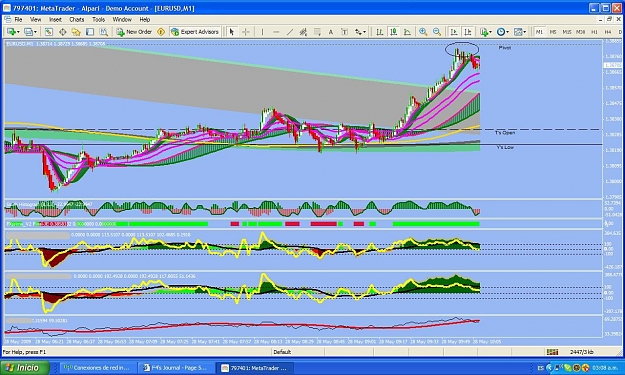
Task: Select the trendline drawing tool
Action: [x=290, y=32]
